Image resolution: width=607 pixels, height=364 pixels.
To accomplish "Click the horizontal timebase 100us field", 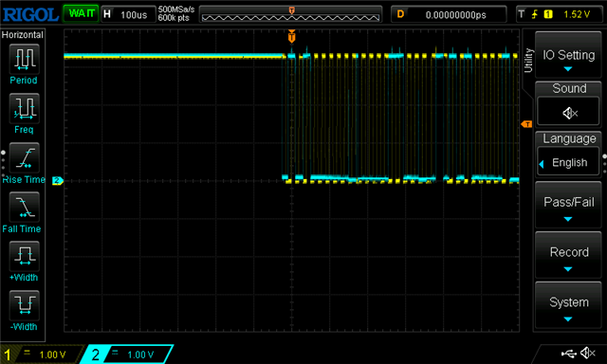I will pos(128,14).
